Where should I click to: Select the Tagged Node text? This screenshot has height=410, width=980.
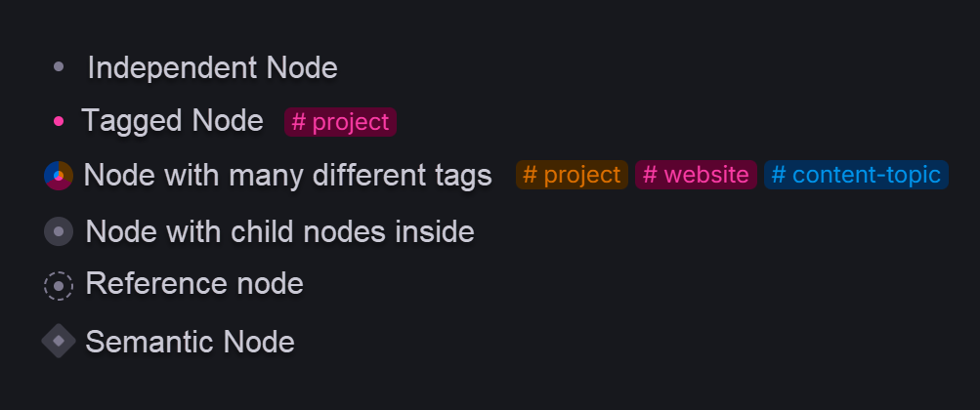click(x=173, y=120)
